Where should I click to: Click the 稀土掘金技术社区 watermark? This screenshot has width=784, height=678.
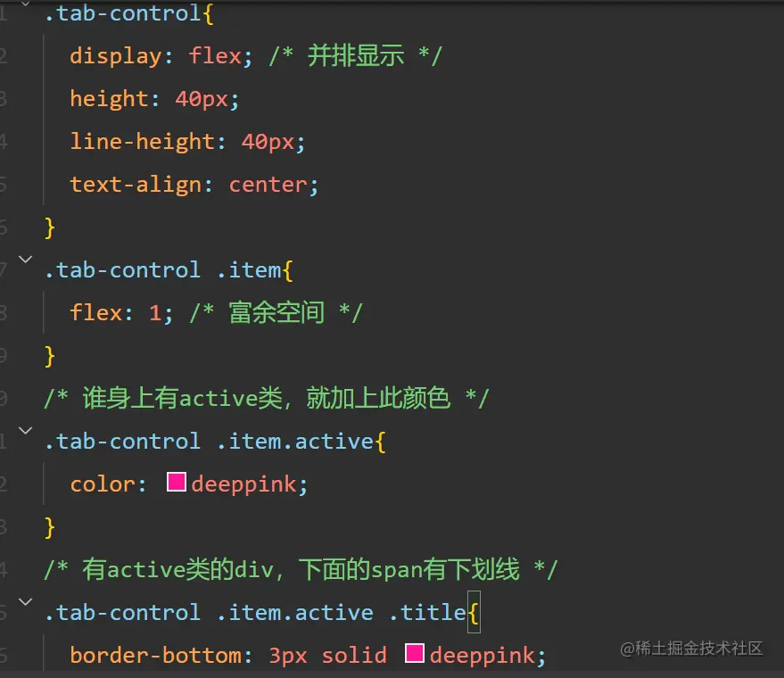click(x=691, y=649)
